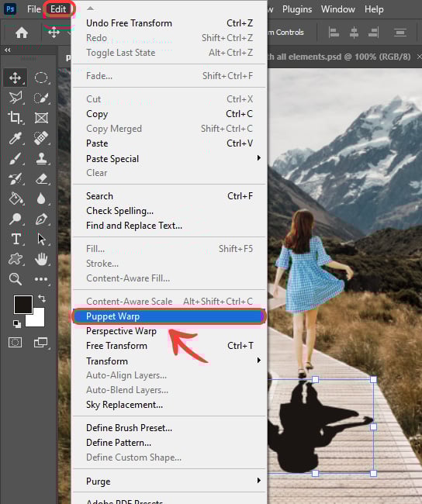The height and width of the screenshot is (504, 422).
Task: Choose Perspective Warp
Action: pos(169,331)
